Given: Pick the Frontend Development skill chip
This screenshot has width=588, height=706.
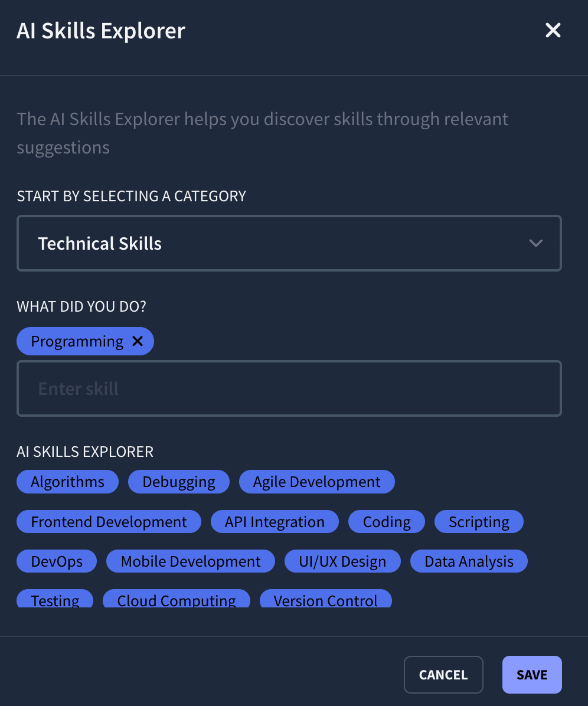Looking at the screenshot, I should point(109,521).
